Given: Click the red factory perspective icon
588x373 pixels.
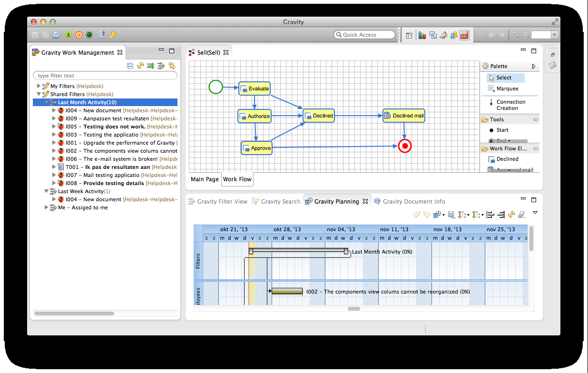Looking at the screenshot, I should (464, 35).
